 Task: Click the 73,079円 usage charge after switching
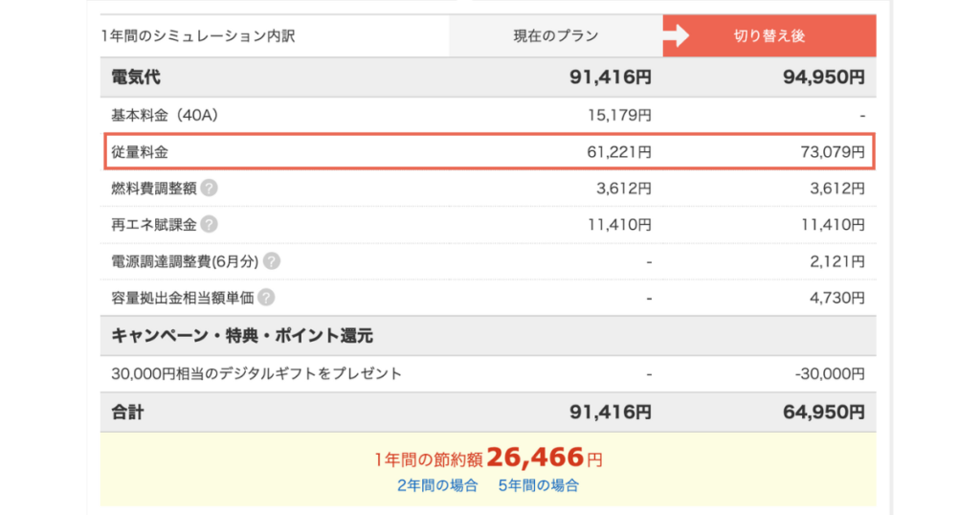point(833,152)
